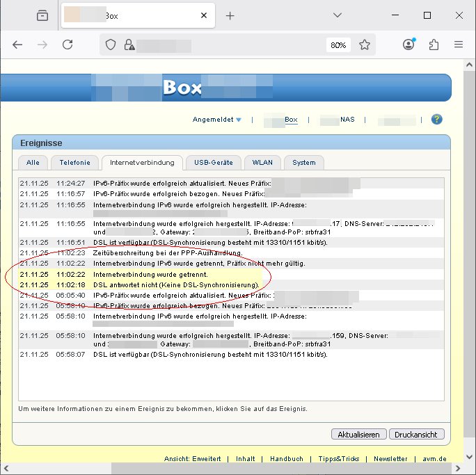
Task: Go back using the browser back arrow
Action: pos(18,45)
